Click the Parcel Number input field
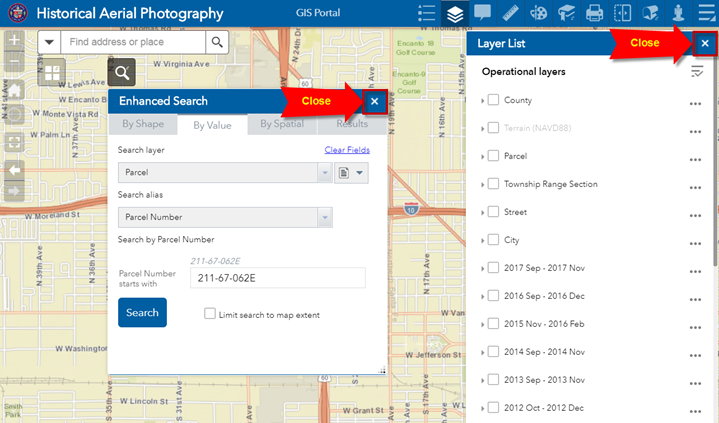This screenshot has height=423, width=719. pos(278,278)
